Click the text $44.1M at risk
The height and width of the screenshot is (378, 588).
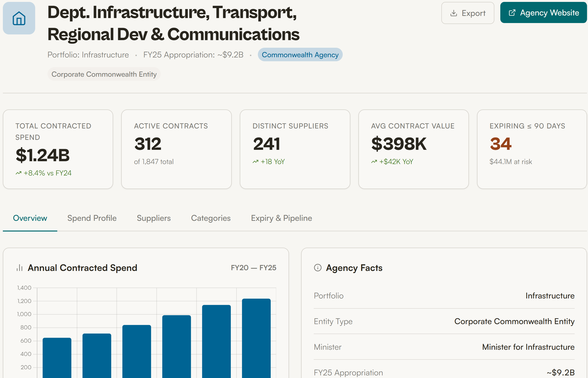point(511,161)
